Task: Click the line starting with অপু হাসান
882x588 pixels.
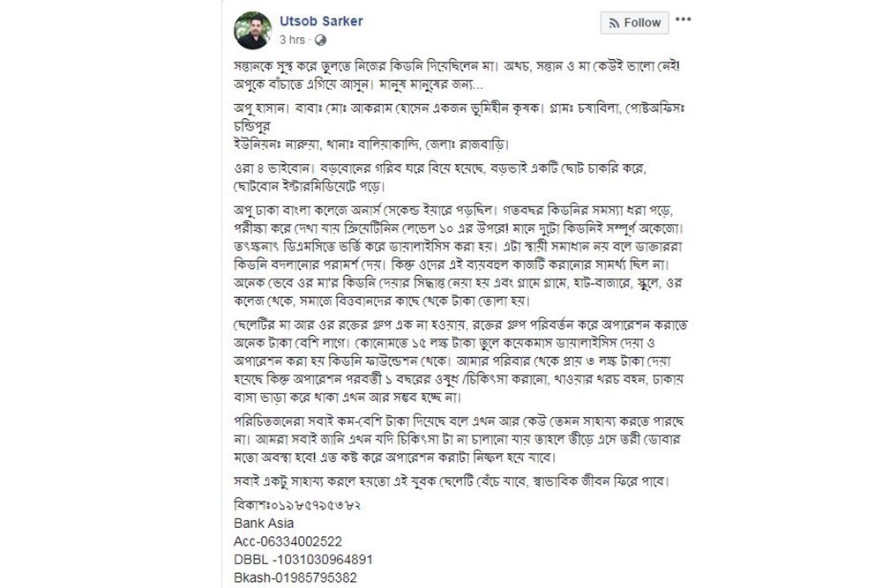Action: (x=459, y=117)
